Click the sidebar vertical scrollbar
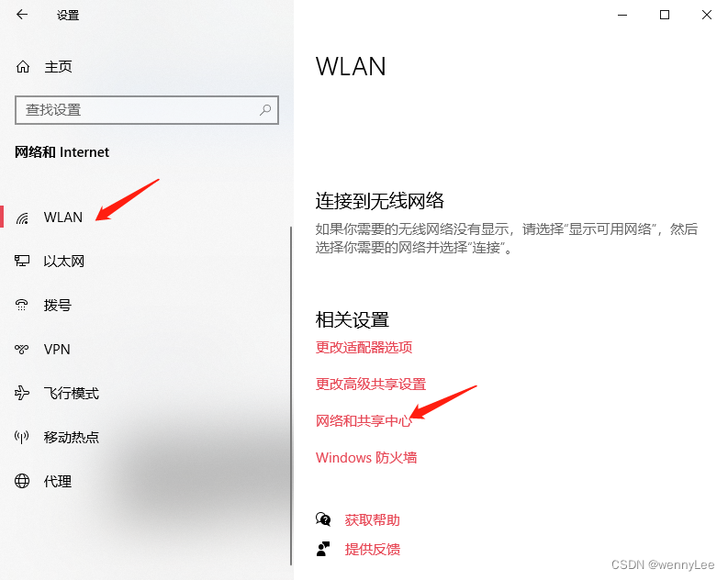The width and height of the screenshot is (728, 580). (x=291, y=396)
